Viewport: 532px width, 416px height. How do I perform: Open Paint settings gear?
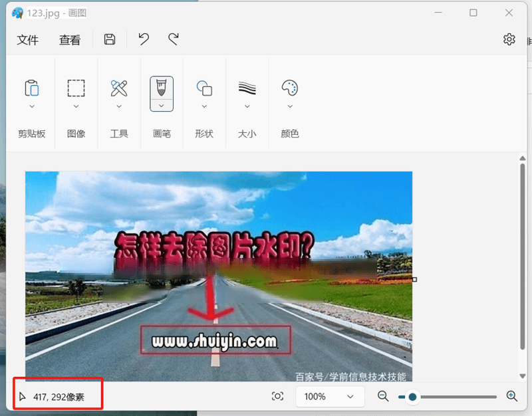point(509,40)
